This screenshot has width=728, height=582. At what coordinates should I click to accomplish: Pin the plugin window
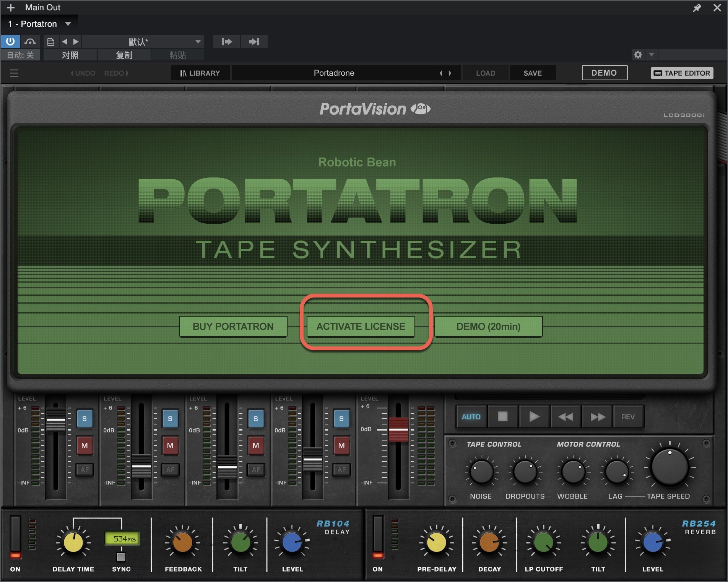697,8
